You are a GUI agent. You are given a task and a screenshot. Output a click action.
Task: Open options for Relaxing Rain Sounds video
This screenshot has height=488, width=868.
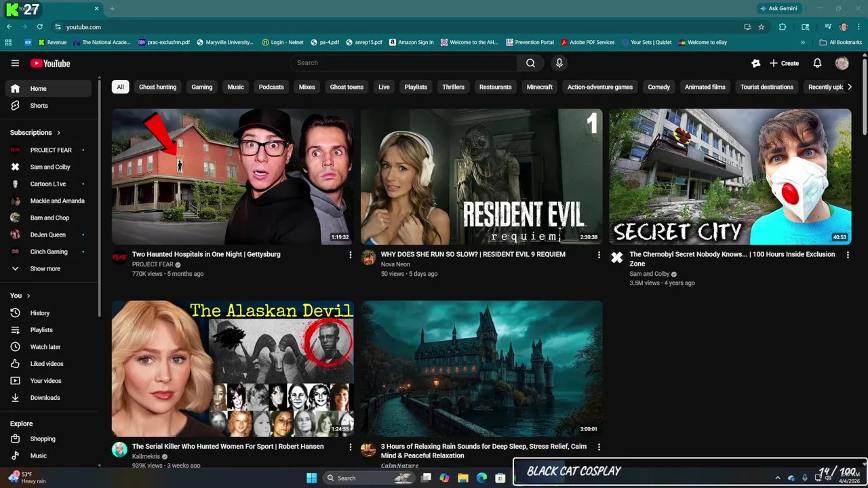tap(598, 447)
